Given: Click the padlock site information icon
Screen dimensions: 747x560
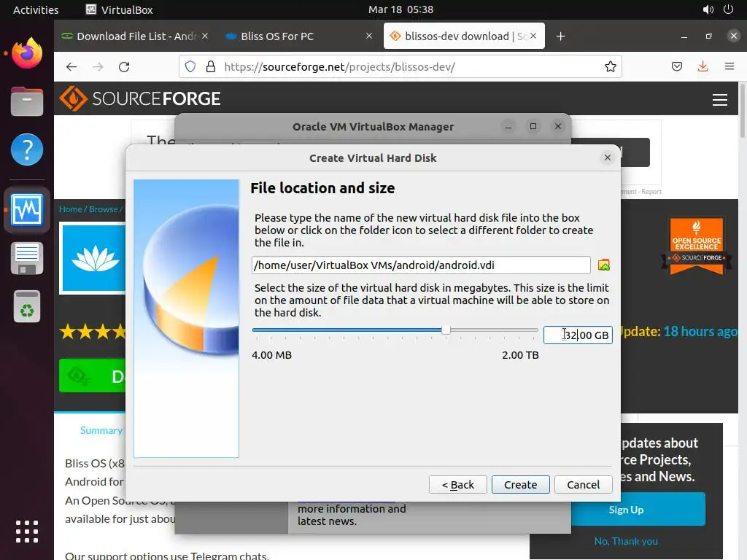Looking at the screenshot, I should click(x=211, y=66).
